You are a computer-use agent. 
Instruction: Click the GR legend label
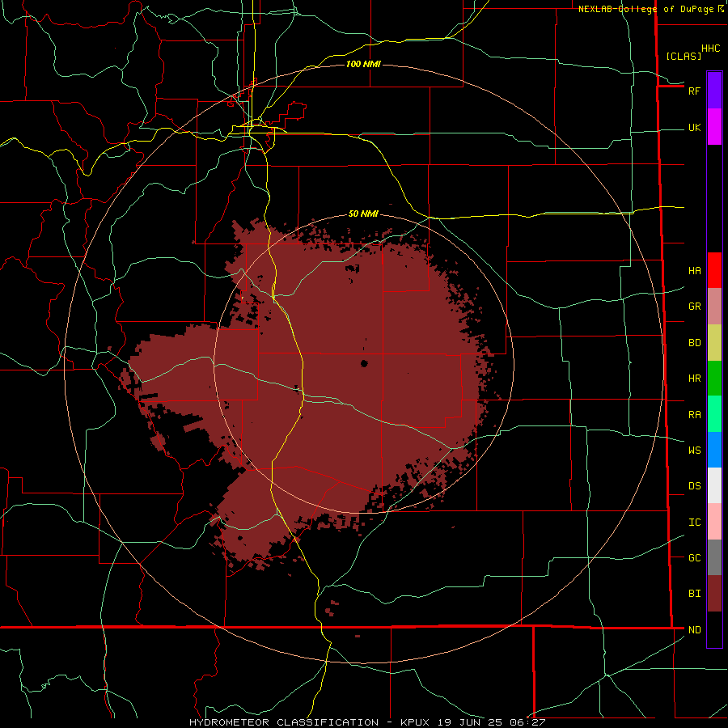694,307
